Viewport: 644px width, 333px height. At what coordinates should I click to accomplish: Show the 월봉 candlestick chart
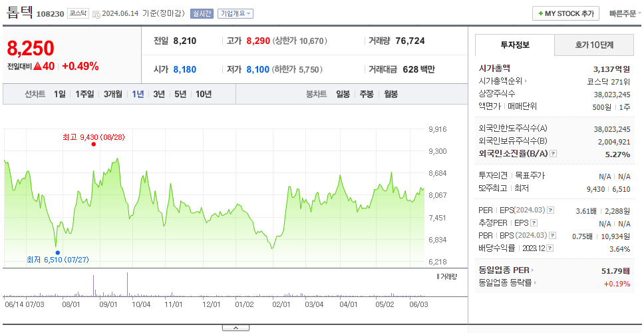391,94
